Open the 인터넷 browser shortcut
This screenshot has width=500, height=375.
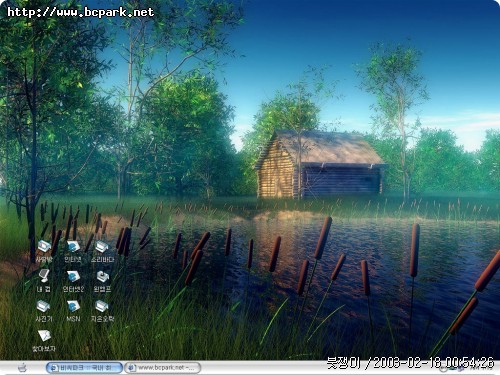click(73, 247)
